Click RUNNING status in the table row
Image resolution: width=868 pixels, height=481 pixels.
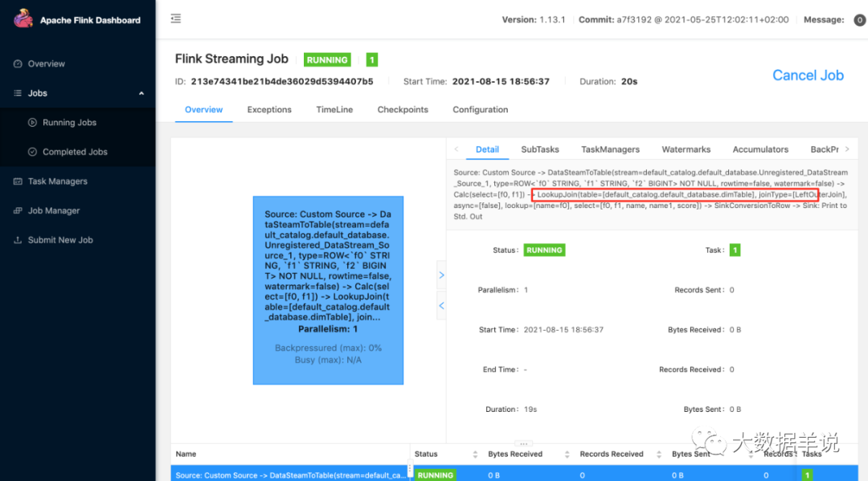click(435, 475)
